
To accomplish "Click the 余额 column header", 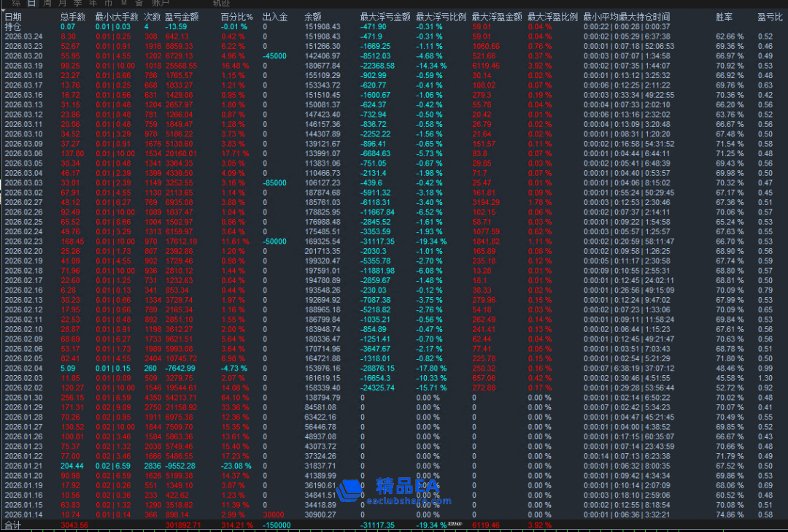I will (x=312, y=16).
